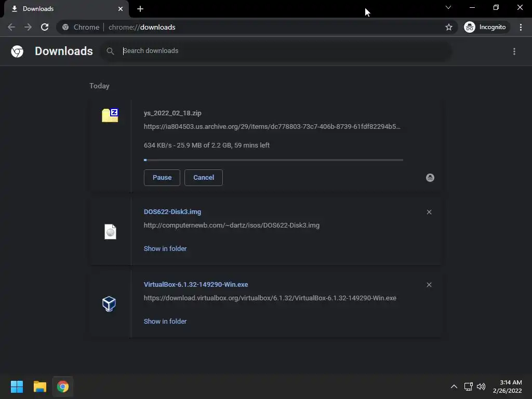Viewport: 532px width, 399px height.
Task: Click the ys_2022_02_18.zip file icon
Action: pyautogui.click(x=110, y=115)
